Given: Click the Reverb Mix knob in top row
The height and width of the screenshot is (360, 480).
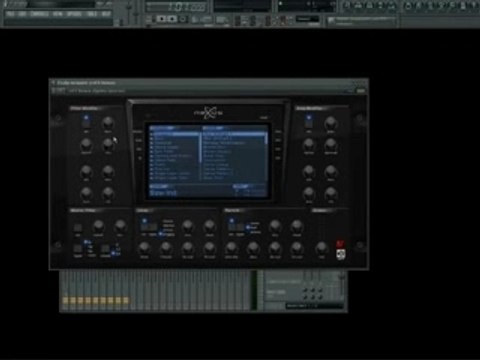Looking at the screenshot, I should tap(275, 226).
